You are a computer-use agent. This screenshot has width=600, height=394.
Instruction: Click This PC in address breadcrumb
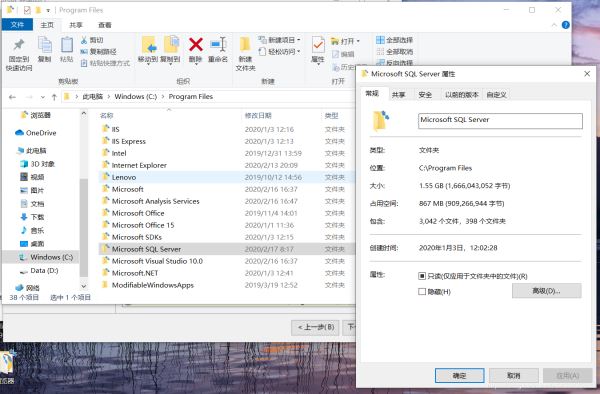[93, 97]
